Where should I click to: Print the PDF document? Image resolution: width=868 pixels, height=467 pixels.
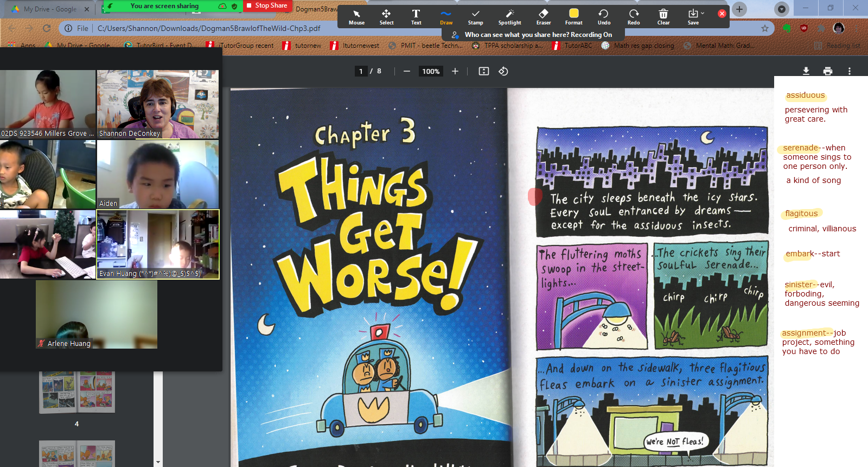tap(828, 71)
